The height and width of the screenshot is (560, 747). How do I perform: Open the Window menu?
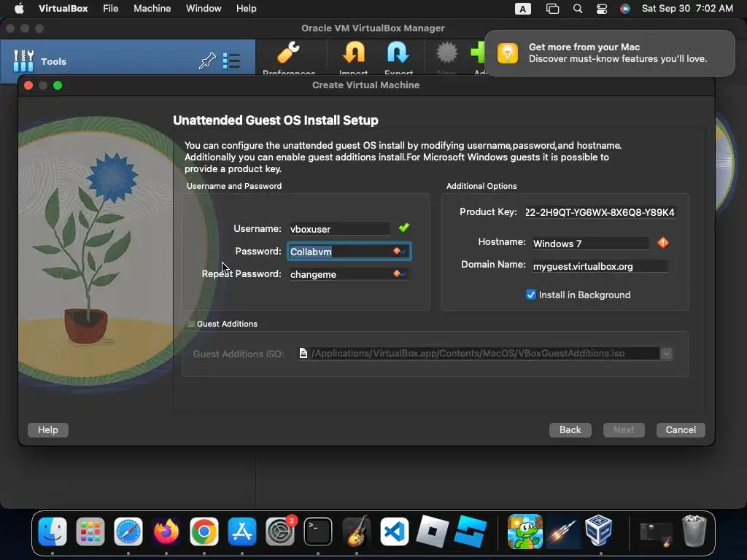tap(204, 8)
